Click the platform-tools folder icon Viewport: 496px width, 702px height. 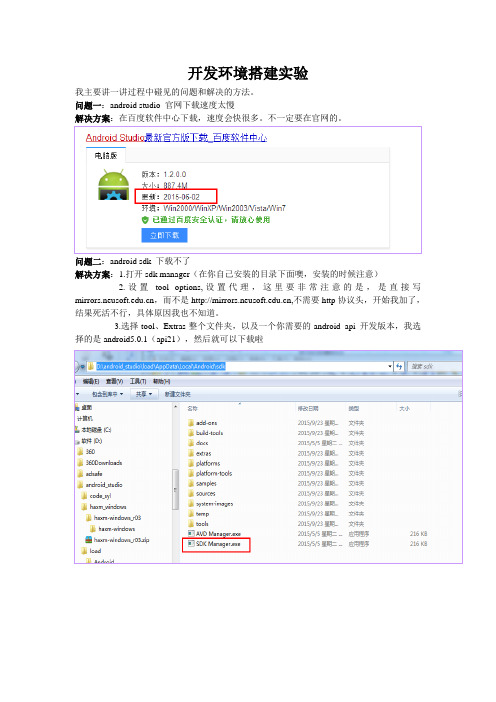(x=191, y=473)
